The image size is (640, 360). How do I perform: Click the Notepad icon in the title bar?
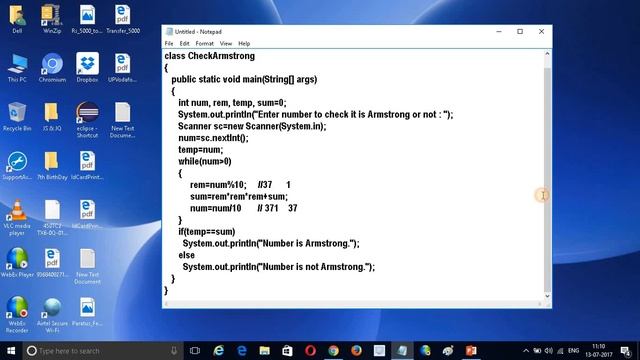pos(169,31)
